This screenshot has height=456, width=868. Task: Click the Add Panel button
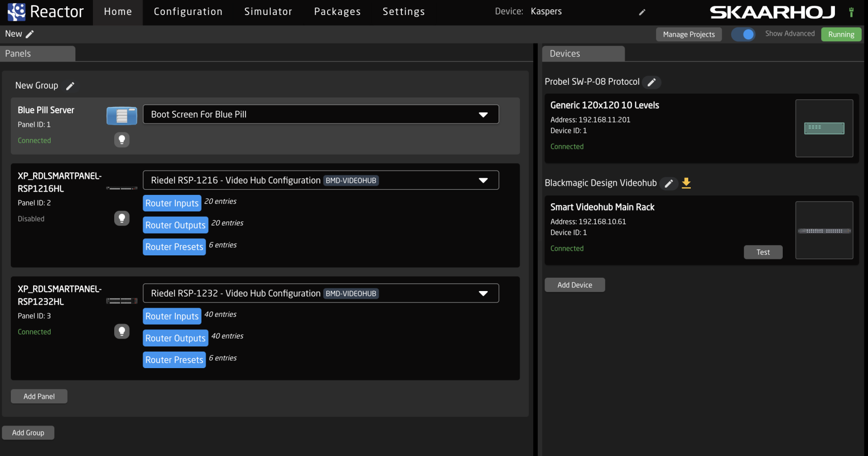click(x=39, y=397)
